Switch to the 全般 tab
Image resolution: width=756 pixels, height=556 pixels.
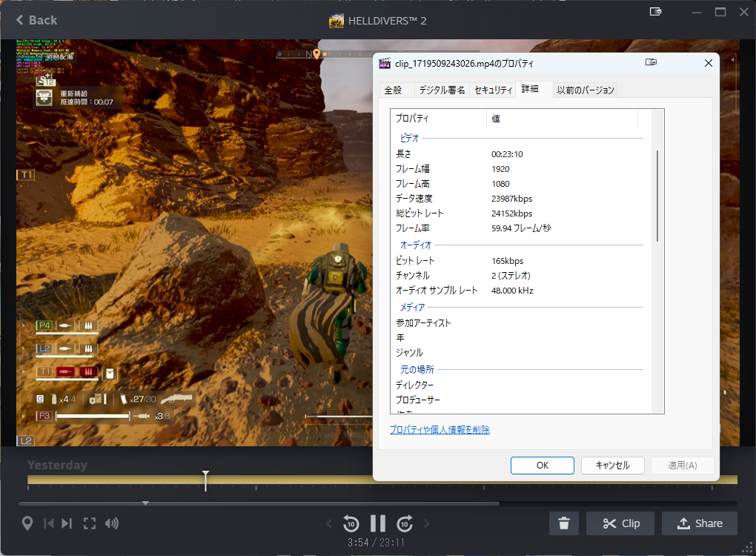pyautogui.click(x=393, y=90)
